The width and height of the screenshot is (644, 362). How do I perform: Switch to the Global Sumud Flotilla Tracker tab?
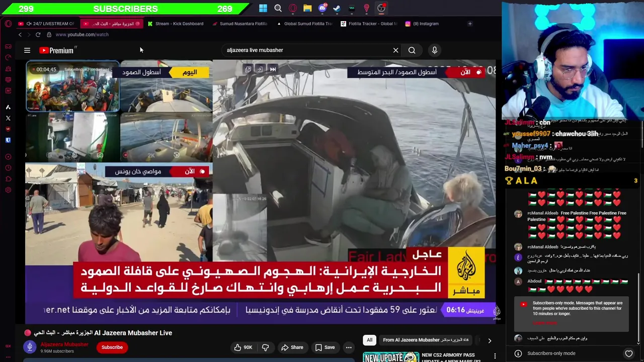(x=305, y=24)
